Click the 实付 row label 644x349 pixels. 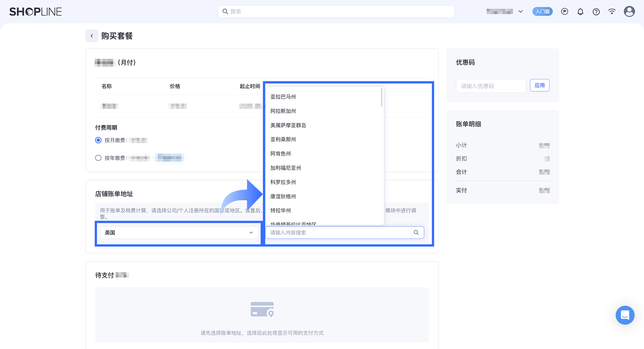pyautogui.click(x=461, y=190)
